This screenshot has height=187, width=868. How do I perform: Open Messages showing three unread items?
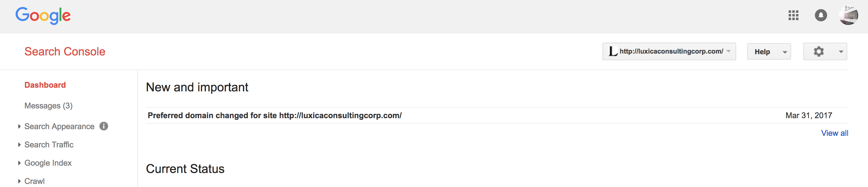[x=48, y=105]
